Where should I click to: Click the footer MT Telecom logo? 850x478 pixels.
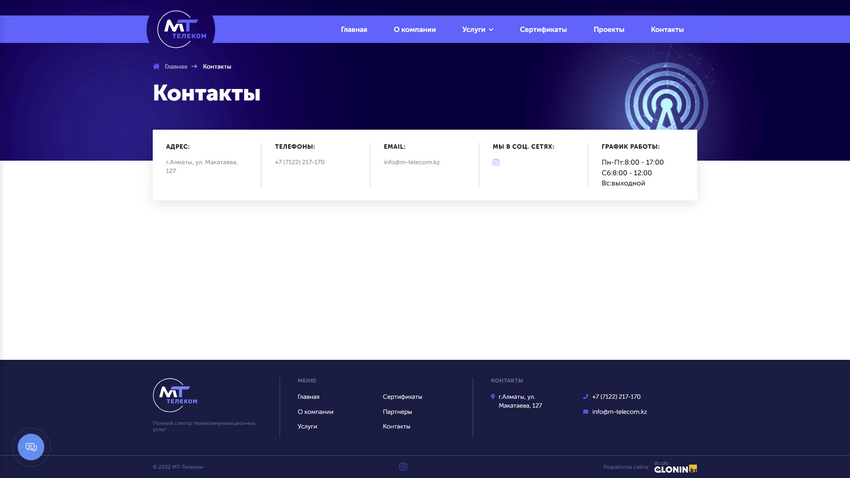click(175, 395)
